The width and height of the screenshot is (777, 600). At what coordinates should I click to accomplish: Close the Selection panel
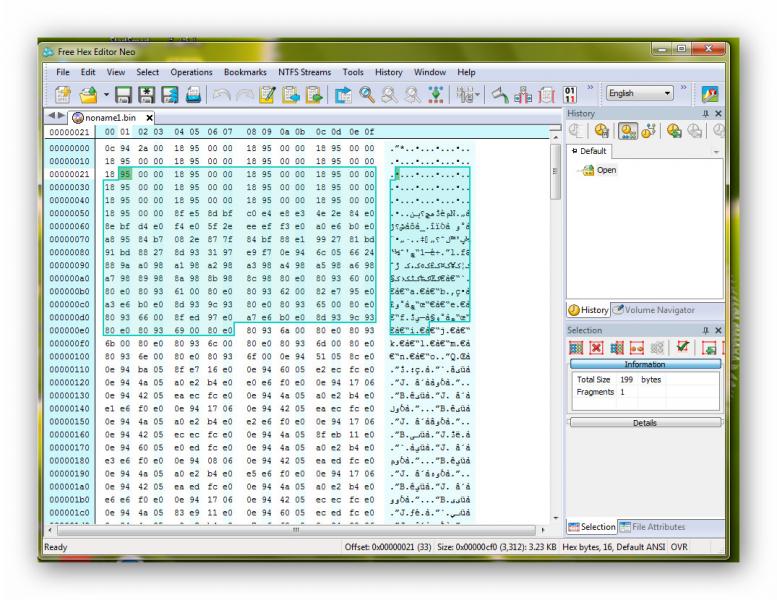718,330
